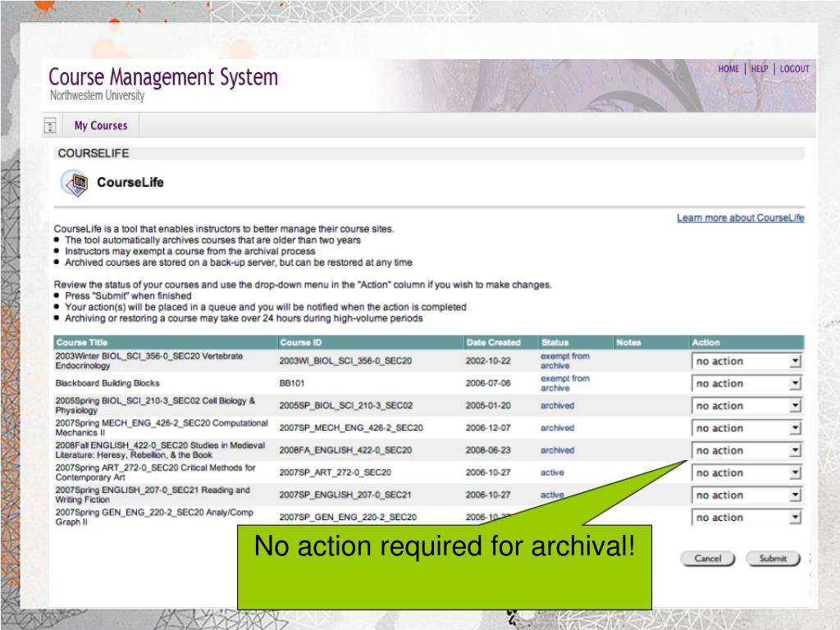Click date created 2008-06-23

tap(488, 450)
